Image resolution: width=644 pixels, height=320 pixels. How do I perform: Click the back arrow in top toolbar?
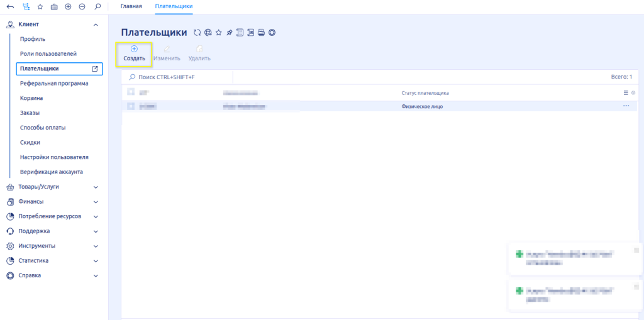(10, 6)
